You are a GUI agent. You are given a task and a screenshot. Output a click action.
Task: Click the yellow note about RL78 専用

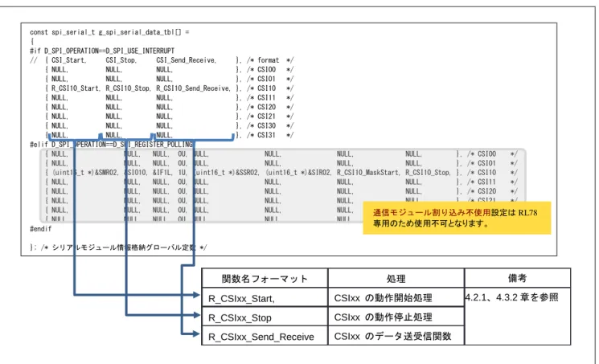457,218
